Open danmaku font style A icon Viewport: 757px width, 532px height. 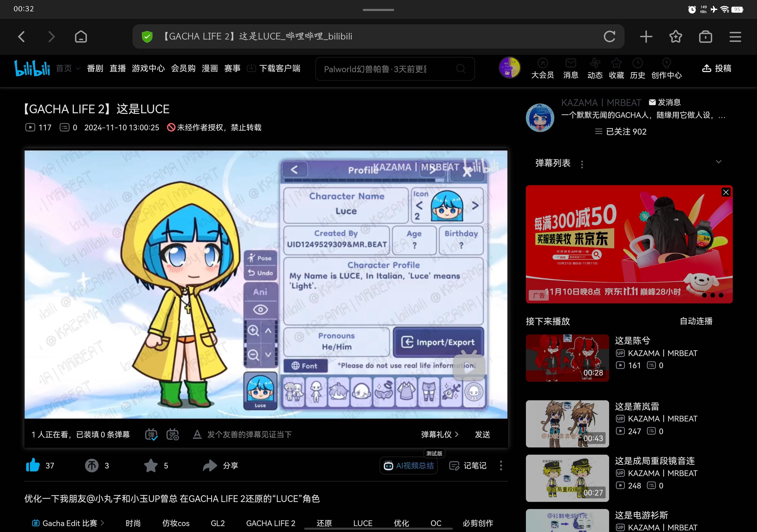197,434
